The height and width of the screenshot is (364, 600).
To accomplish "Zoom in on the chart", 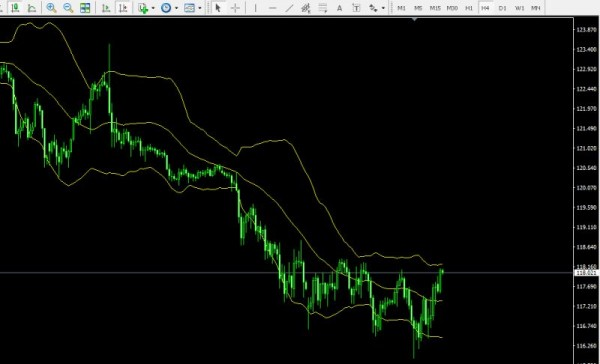I will click(x=51, y=8).
